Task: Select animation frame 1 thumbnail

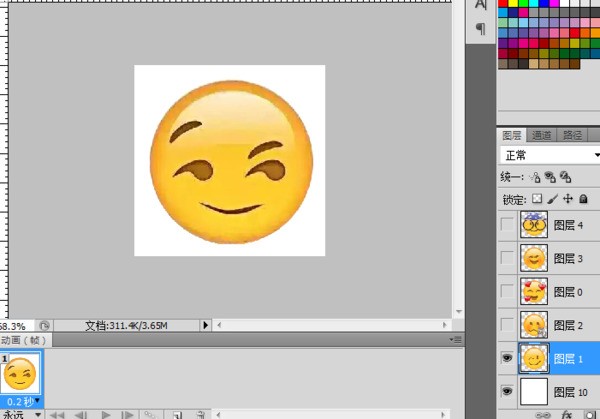Action: [21, 374]
